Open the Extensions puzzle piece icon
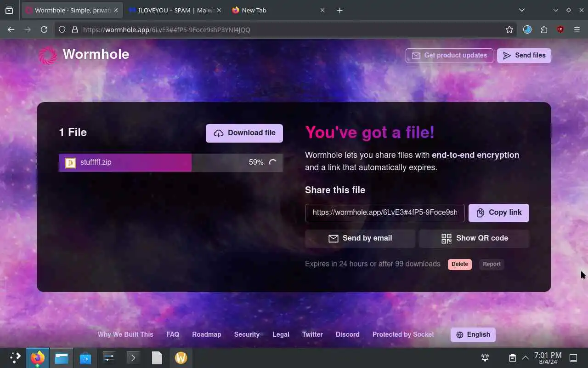Image resolution: width=588 pixels, height=368 pixels. 544,29
